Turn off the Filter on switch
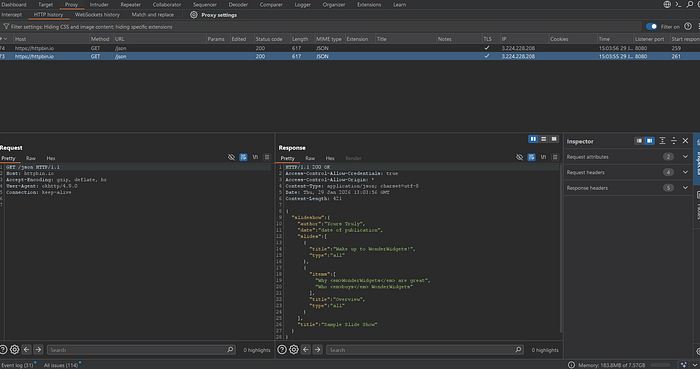This screenshot has width=700, height=369. [x=651, y=27]
